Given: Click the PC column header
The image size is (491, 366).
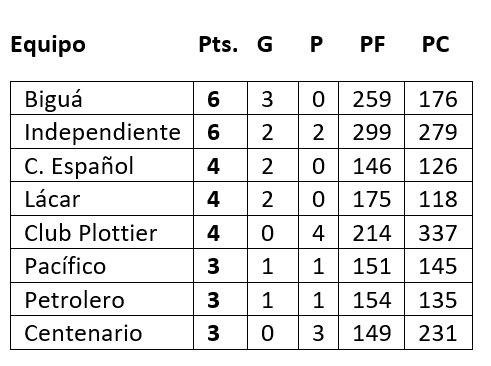Looking at the screenshot, I should 435,44.
